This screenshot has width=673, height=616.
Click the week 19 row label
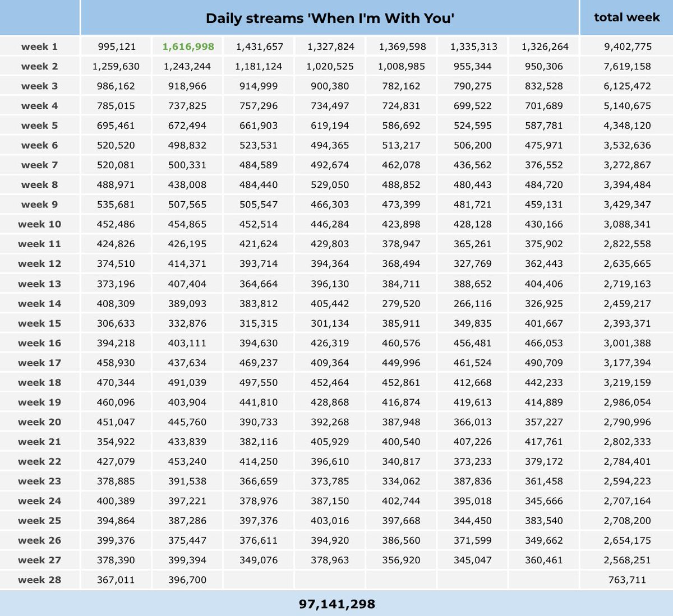coord(39,402)
